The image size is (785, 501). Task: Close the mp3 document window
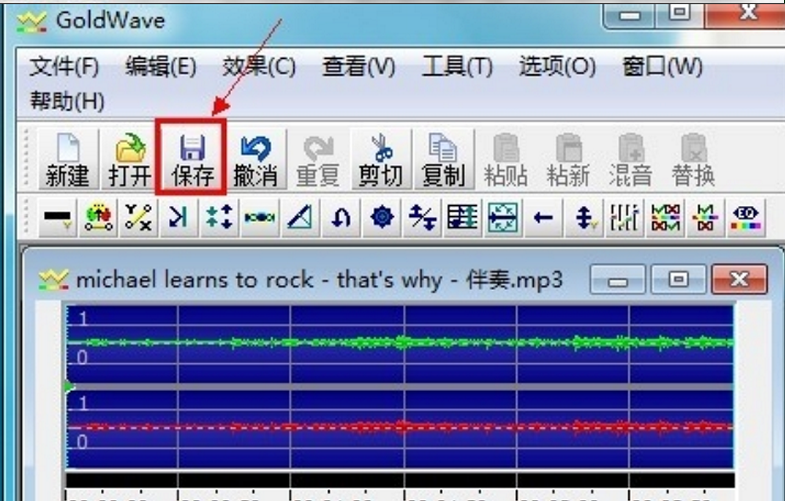[x=739, y=280]
